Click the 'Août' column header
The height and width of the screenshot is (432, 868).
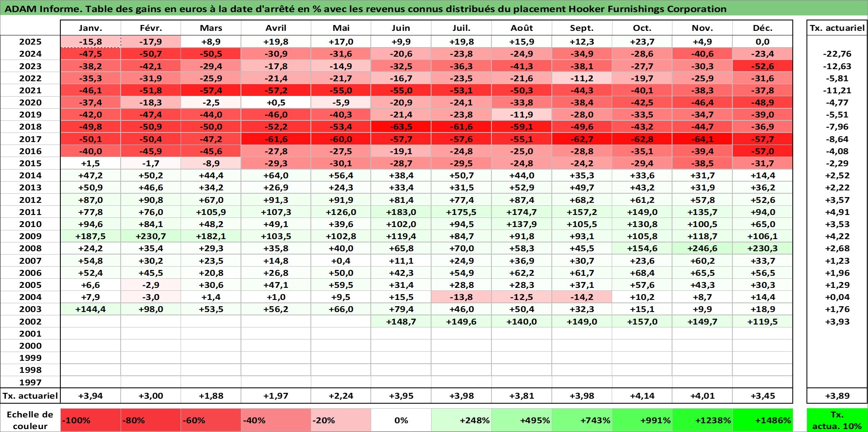[522, 28]
